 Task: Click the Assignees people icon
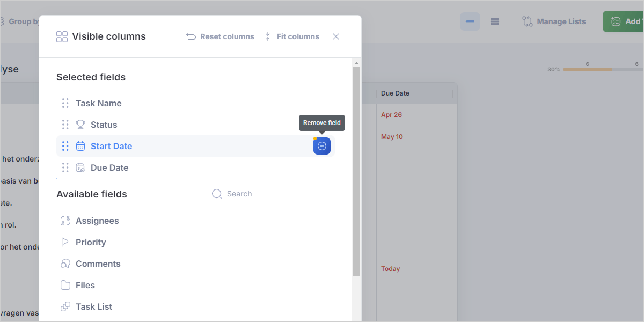coord(65,221)
